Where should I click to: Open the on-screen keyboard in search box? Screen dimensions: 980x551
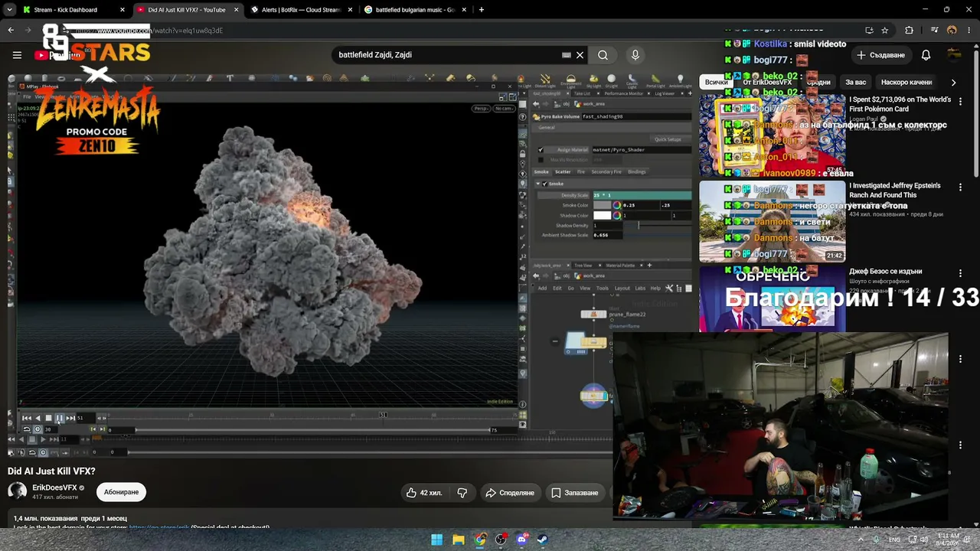[566, 55]
